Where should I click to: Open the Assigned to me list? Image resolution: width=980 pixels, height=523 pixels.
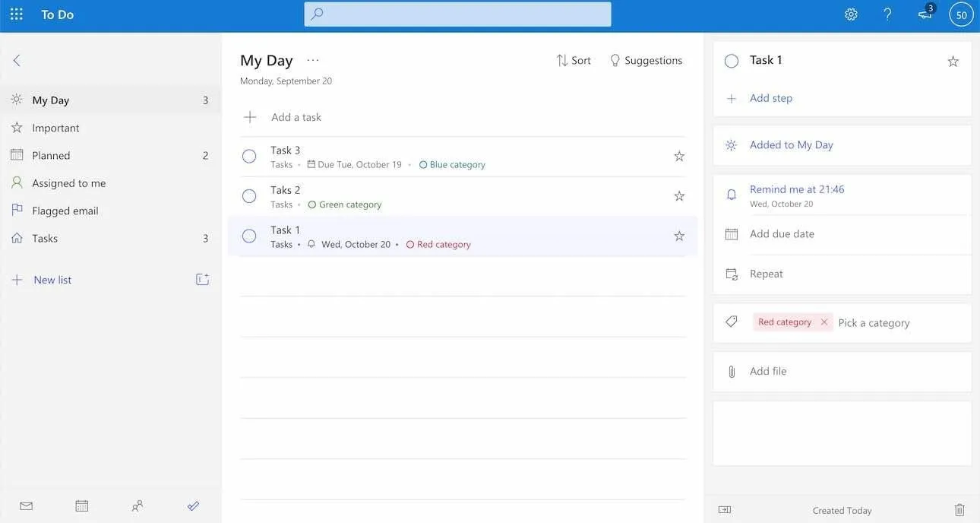(x=111, y=182)
